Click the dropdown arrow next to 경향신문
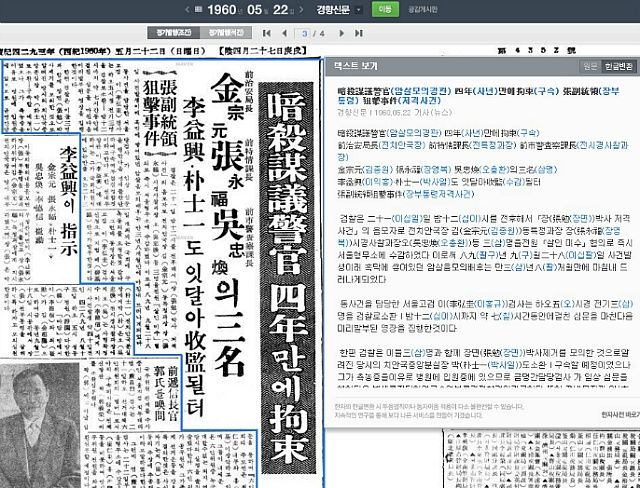Viewport: 640px width, 488px height. (358, 10)
